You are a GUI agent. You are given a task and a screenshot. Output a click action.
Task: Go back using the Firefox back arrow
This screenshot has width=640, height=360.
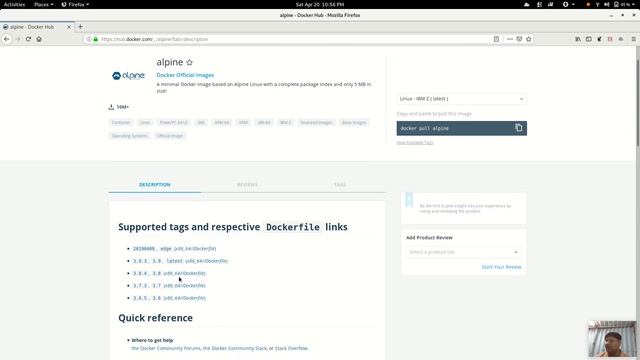tap(7, 39)
